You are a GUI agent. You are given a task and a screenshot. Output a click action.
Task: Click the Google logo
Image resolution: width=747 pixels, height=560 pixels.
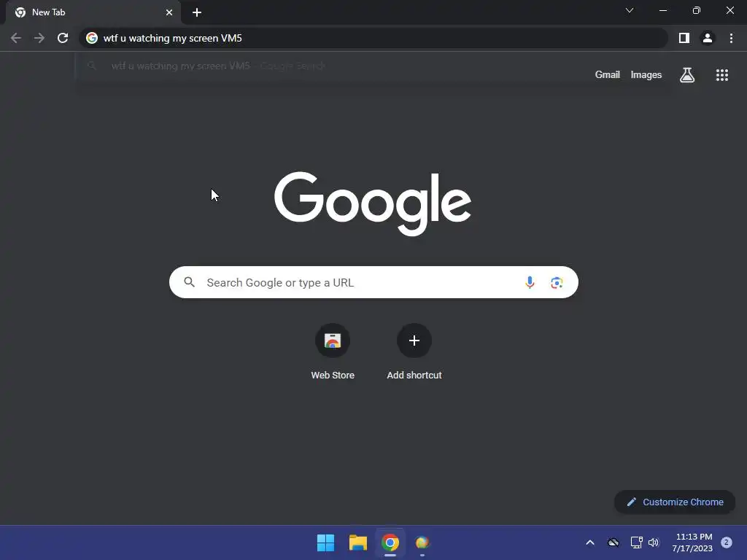[373, 204]
